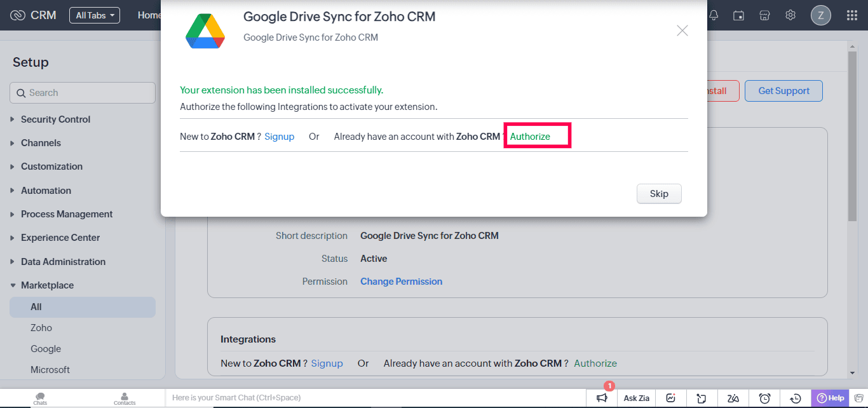Click the Setup search field

pos(83,93)
